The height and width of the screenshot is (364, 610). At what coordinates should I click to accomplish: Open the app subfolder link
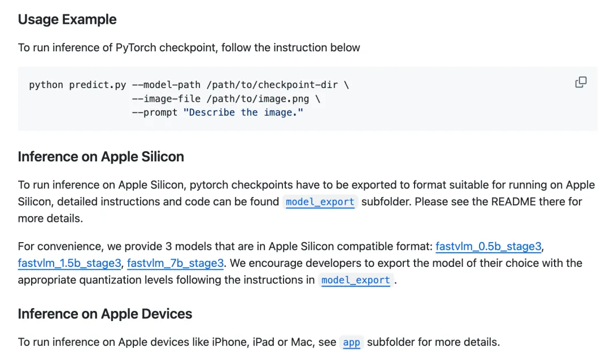tap(351, 342)
